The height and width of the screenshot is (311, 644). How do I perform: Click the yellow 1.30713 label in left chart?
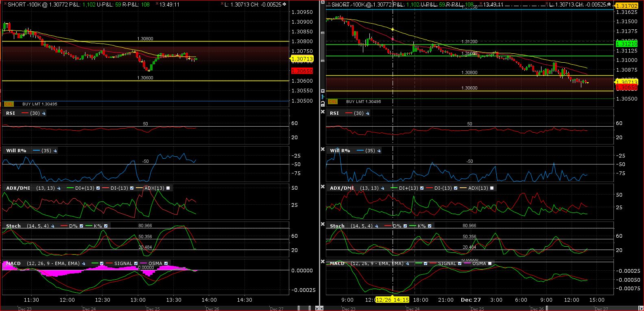(x=301, y=59)
